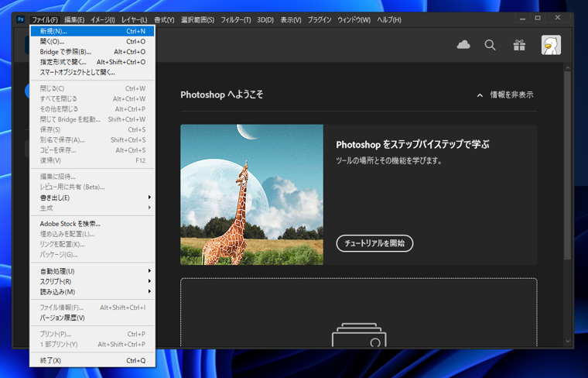Open the フィルター(T) menu
588x378 pixels.
235,20
